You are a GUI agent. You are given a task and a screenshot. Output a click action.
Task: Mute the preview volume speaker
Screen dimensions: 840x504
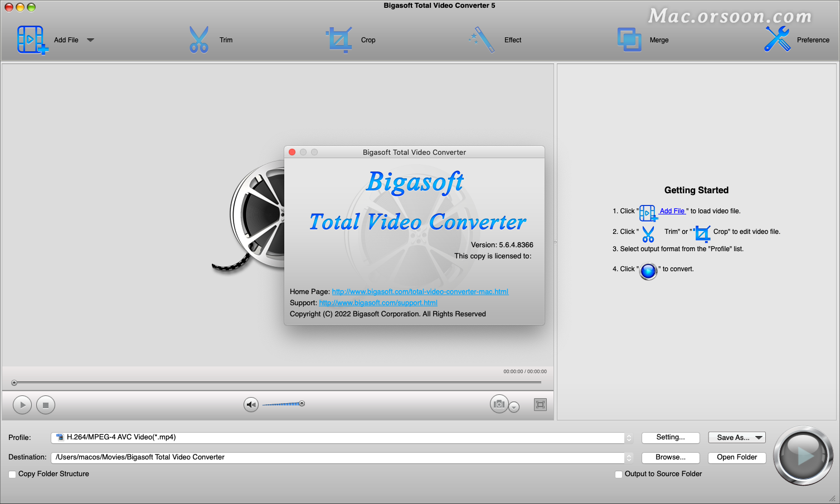click(x=251, y=404)
